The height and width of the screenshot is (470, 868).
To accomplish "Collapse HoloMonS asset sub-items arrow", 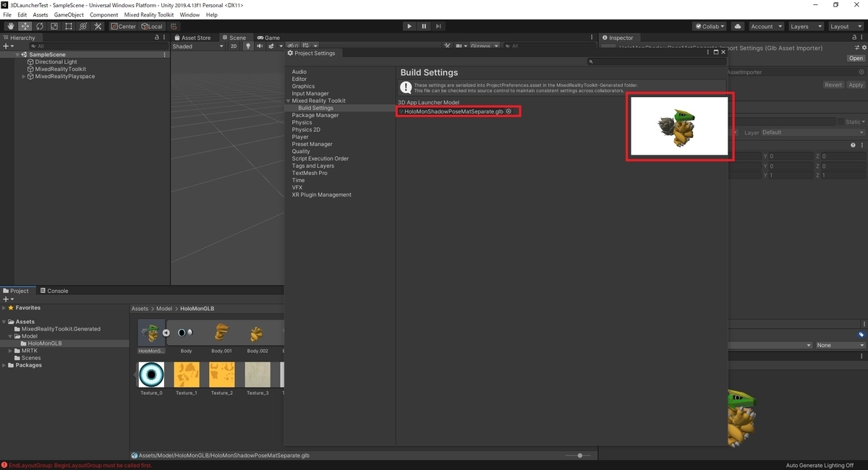I will click(166, 333).
